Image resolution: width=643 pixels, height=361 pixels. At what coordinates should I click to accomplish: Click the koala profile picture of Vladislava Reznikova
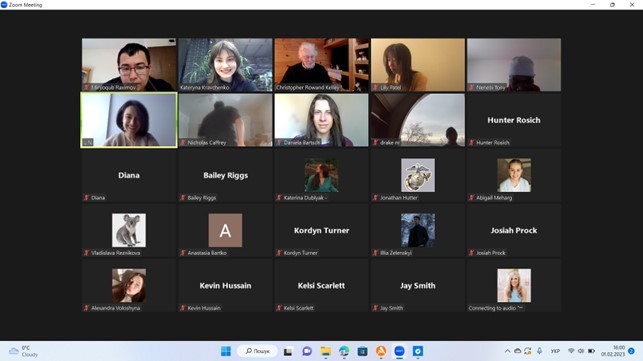click(x=129, y=230)
